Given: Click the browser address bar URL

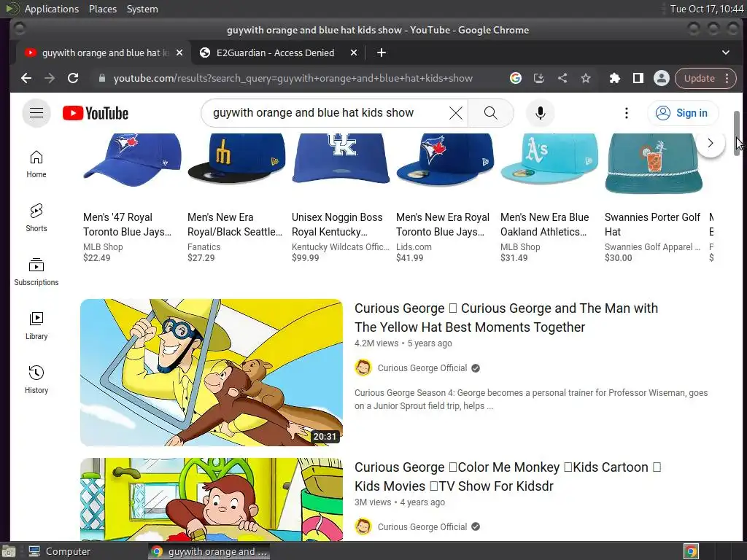Looking at the screenshot, I should (293, 78).
